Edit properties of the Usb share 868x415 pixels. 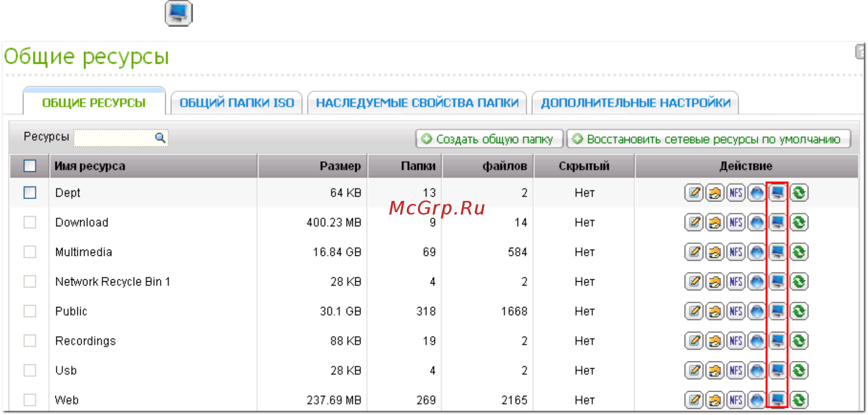(x=694, y=371)
